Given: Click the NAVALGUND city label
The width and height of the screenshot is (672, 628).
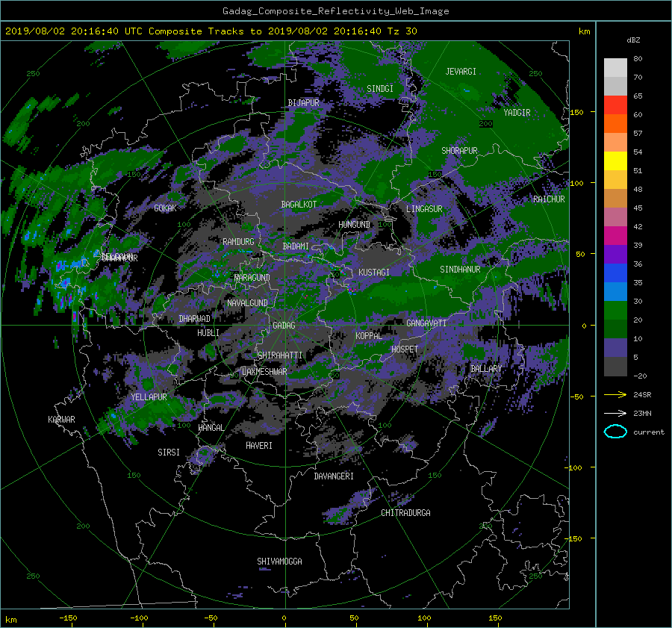Looking at the screenshot, I should click(247, 302).
